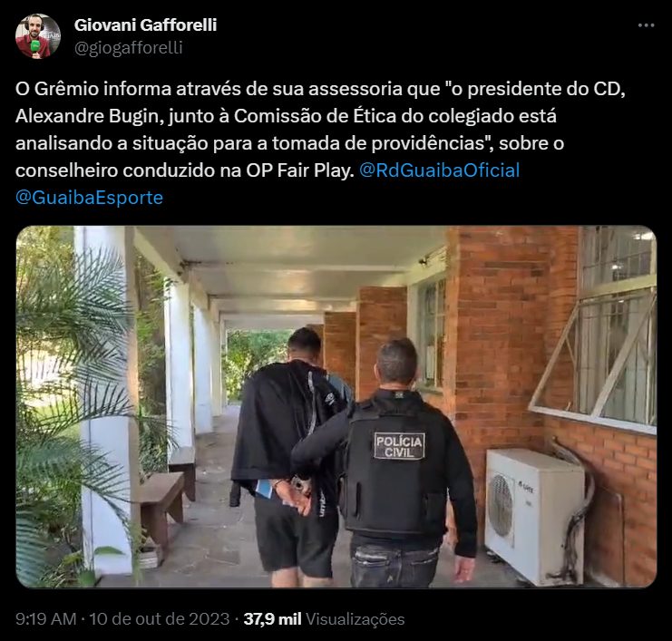The image size is (672, 641).
Task: Click the 37,9 mil view count
Action: pos(273,618)
